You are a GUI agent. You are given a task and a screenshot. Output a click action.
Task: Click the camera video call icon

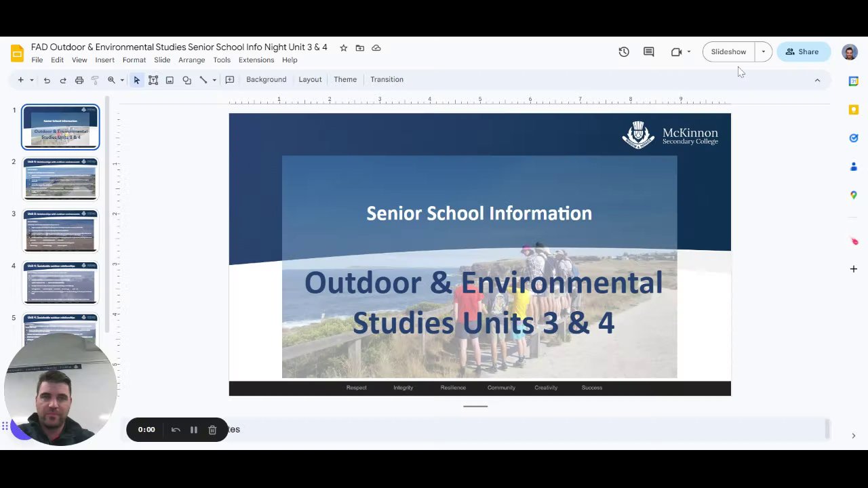pos(676,52)
